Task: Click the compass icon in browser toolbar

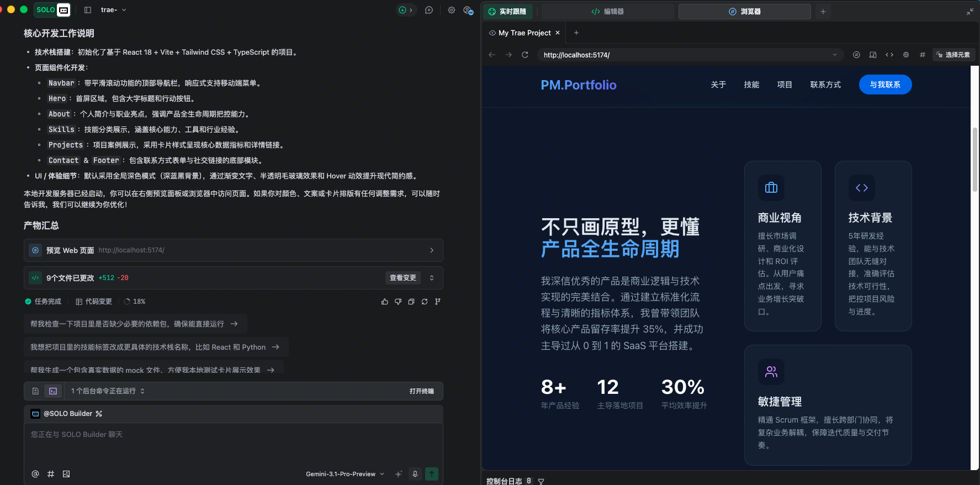Action: tap(856, 55)
